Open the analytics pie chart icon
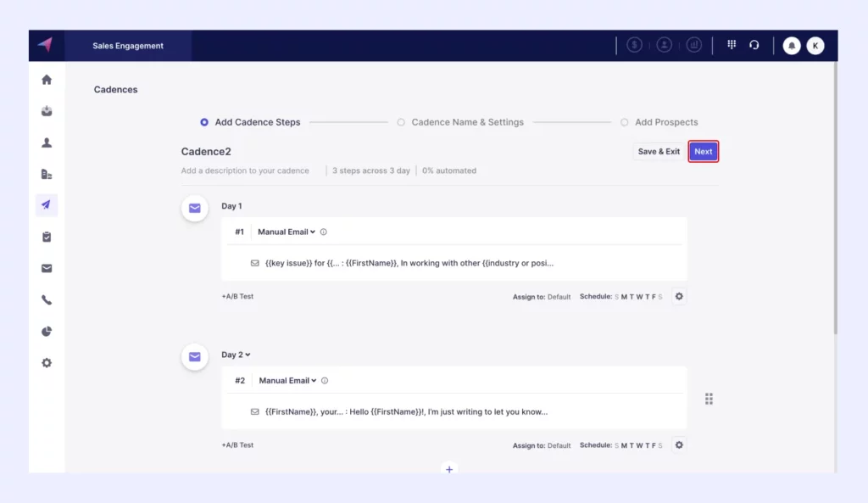The width and height of the screenshot is (868, 503). [x=47, y=332]
